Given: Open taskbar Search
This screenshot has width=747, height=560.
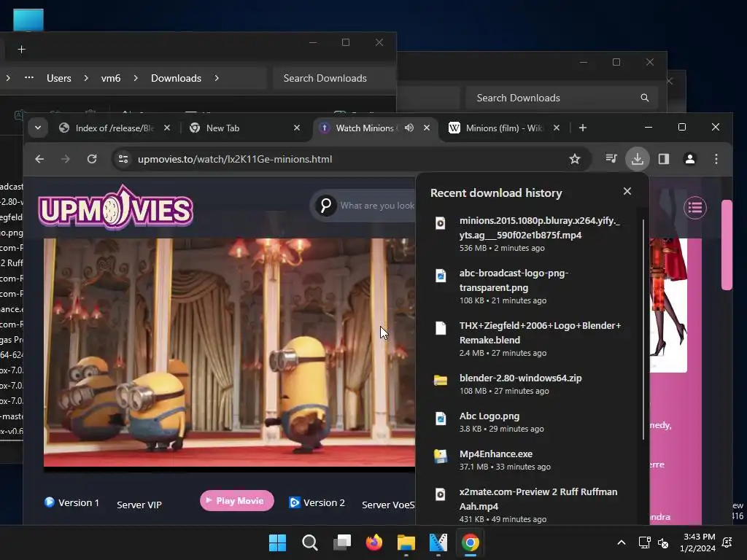Looking at the screenshot, I should click(309, 542).
